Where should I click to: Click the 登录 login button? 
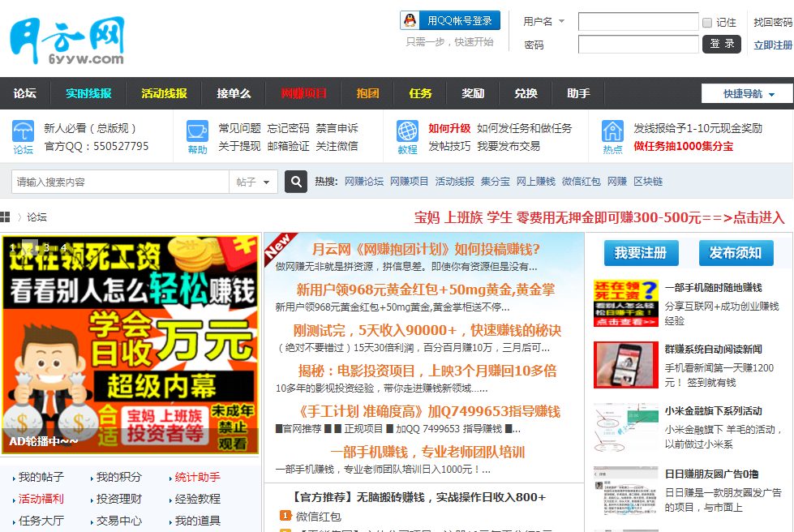point(721,44)
